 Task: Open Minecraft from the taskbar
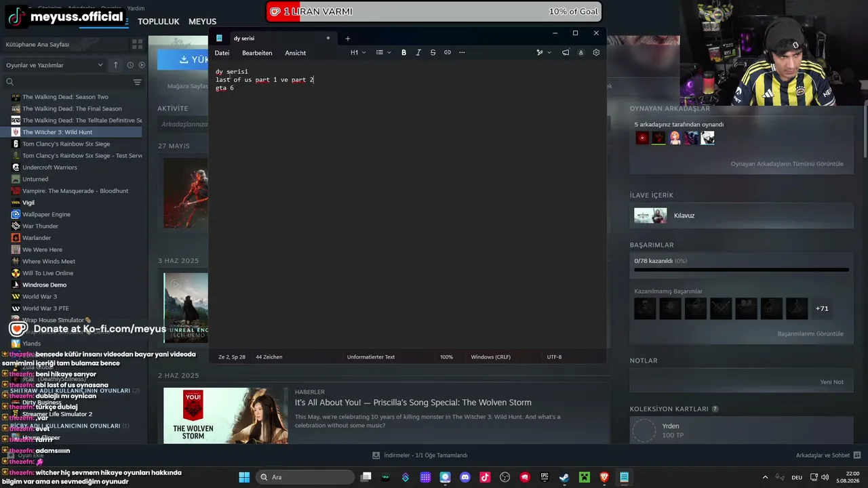click(584, 477)
